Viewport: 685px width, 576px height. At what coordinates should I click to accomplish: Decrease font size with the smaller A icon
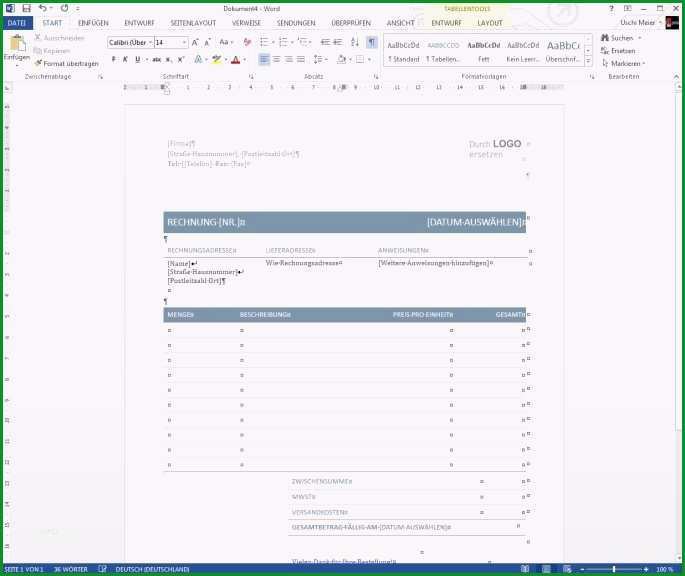[208, 42]
